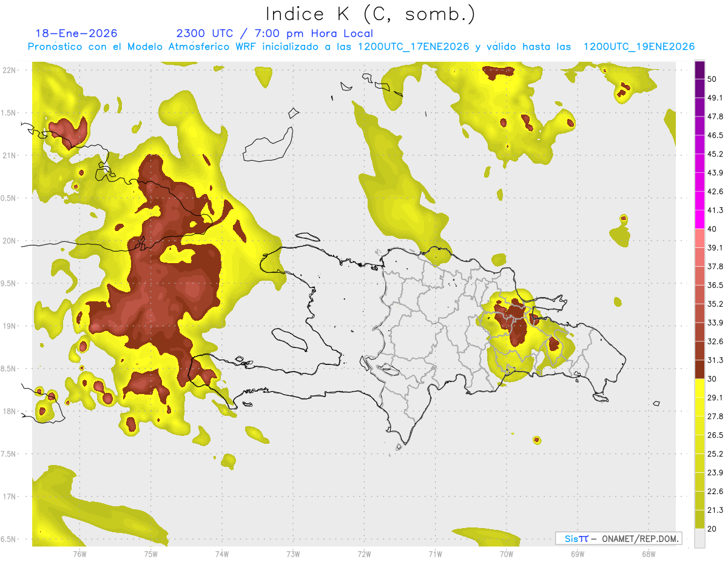This screenshot has width=728, height=562.
Task: Click the legend value "29.1"
Action: pyautogui.click(x=715, y=398)
